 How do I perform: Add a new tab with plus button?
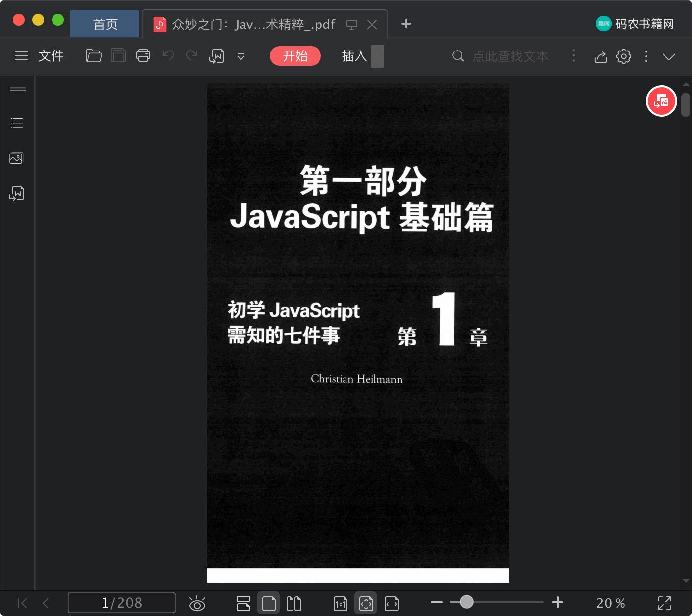[x=406, y=24]
